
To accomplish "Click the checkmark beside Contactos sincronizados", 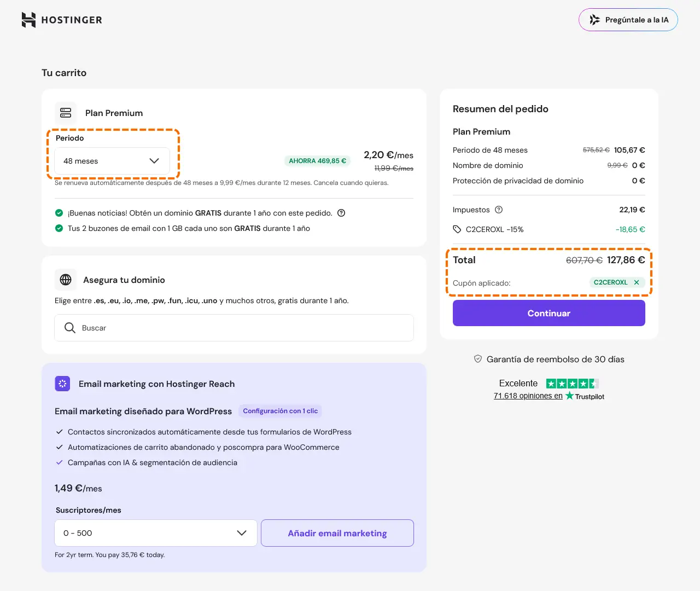I will 60,432.
